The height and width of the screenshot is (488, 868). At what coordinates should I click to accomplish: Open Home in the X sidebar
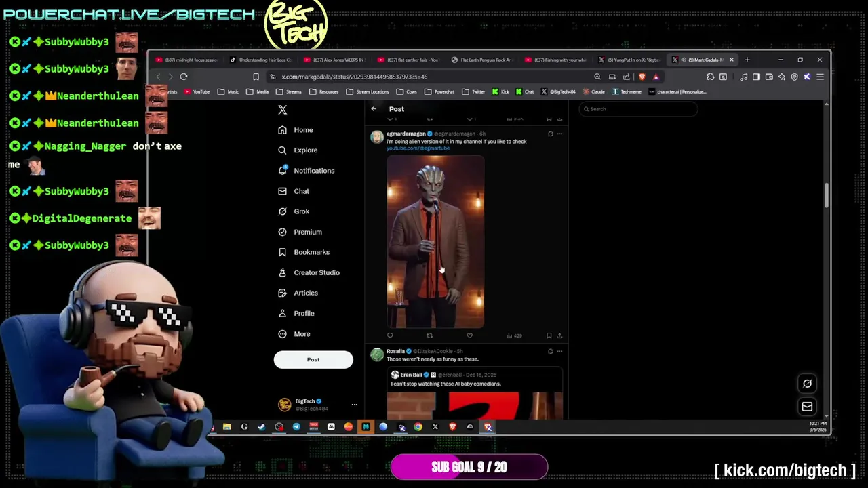point(296,130)
